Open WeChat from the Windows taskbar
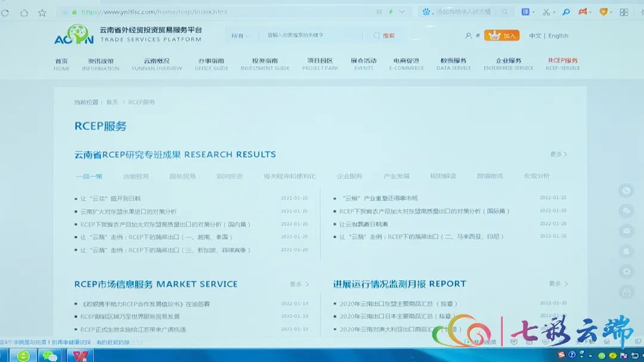This screenshot has width=644, height=362. coord(50,355)
